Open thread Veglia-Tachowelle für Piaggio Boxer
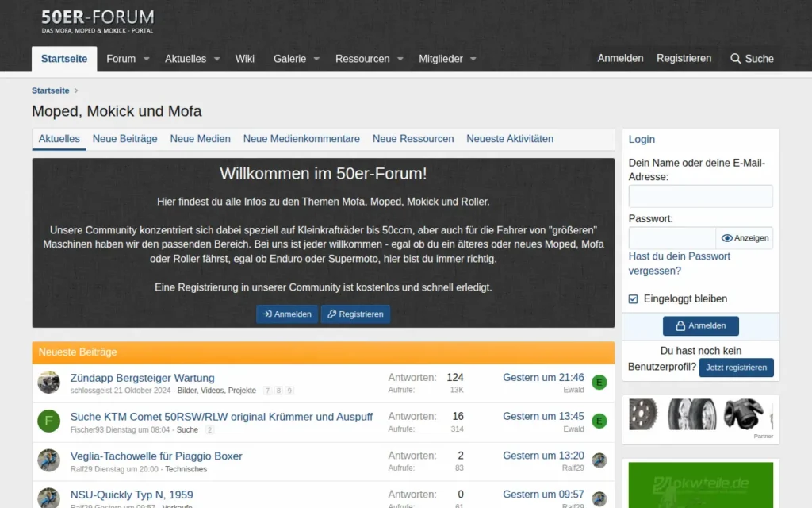 pyautogui.click(x=156, y=456)
